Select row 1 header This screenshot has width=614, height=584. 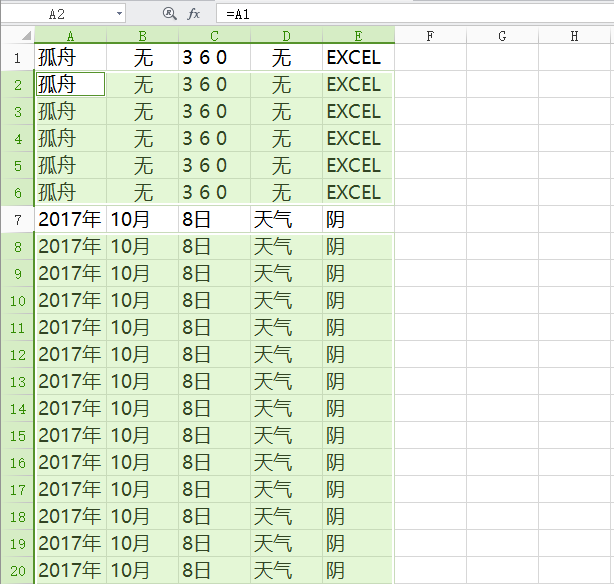(17, 58)
